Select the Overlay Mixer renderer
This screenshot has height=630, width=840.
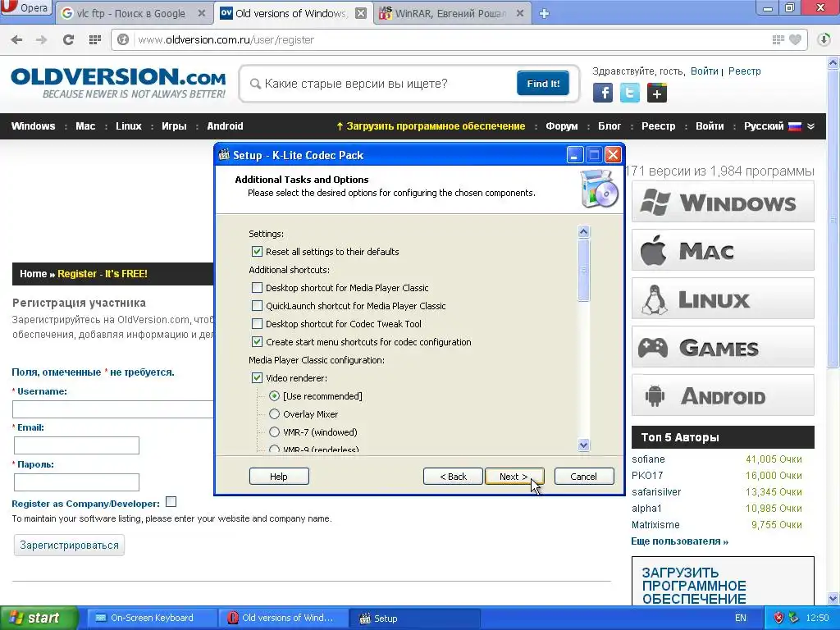pos(274,414)
